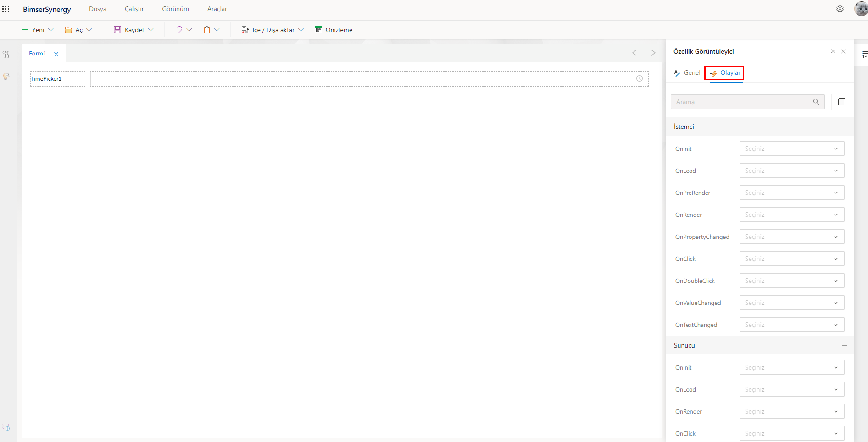
Task: Click the Önizleme preview button
Action: point(334,30)
